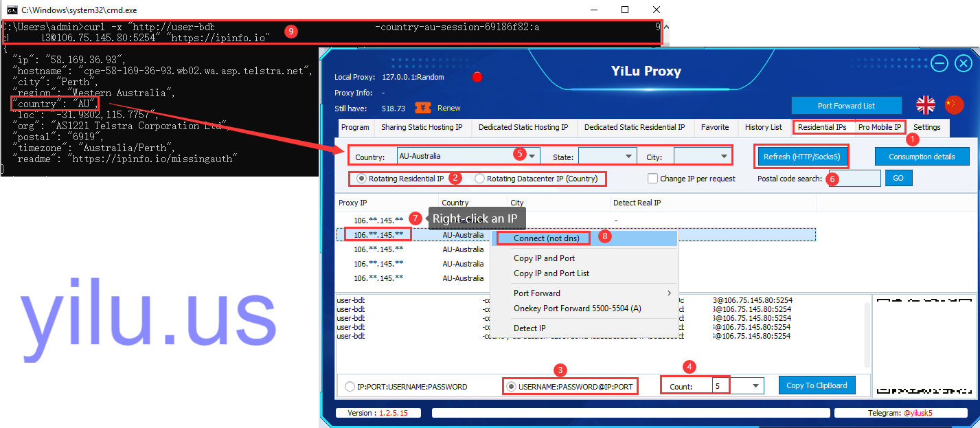
Task: Choose Detect IP from context menu
Action: tap(585, 328)
